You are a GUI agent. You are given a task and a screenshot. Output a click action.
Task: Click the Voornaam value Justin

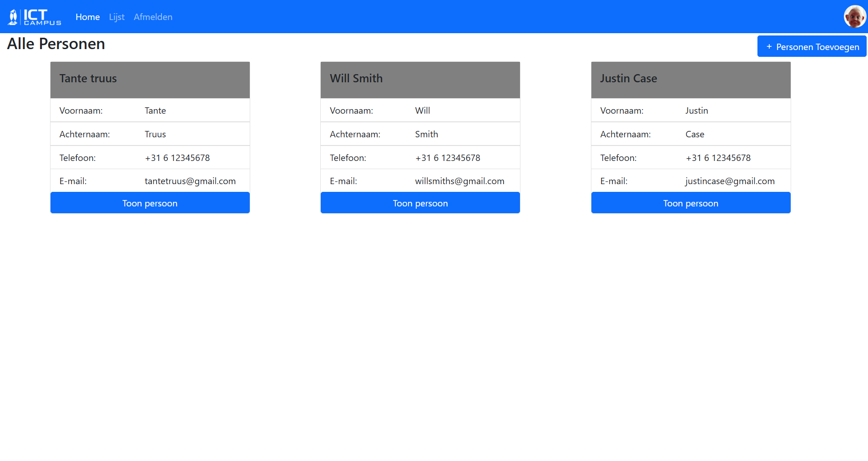tap(696, 110)
